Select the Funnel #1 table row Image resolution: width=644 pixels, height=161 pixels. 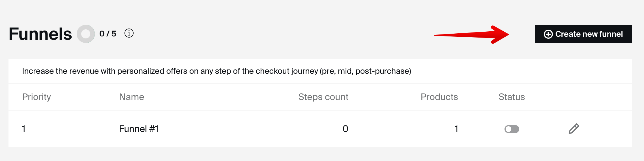320,129
